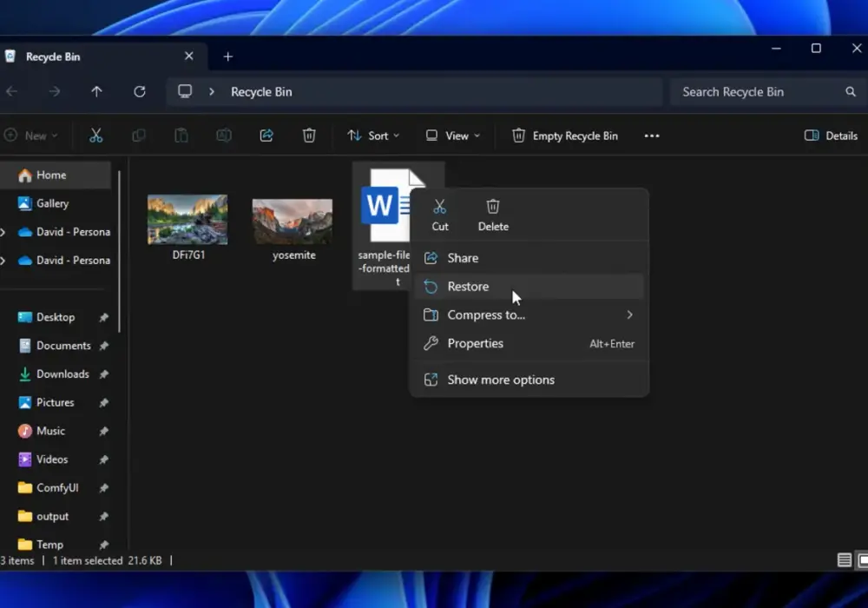Screen dimensions: 868x608
Task: Click Empty Recycle Bin button
Action: coord(565,135)
